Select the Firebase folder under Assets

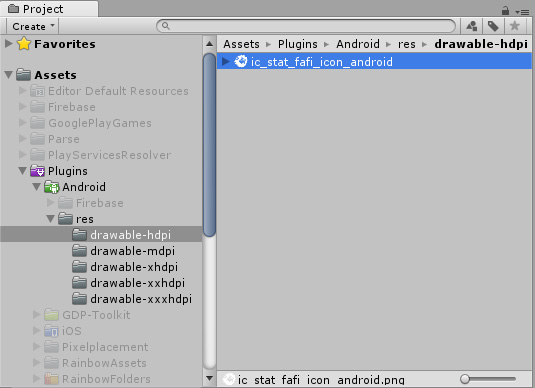(x=72, y=107)
